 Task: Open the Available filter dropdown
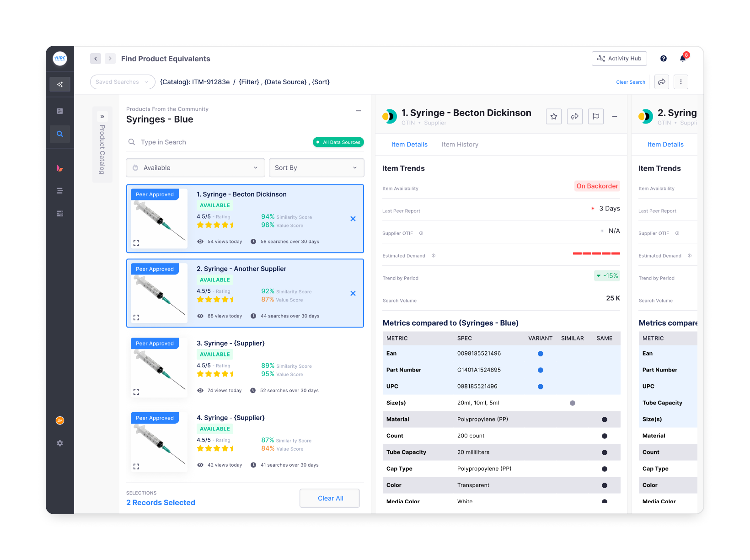point(195,168)
